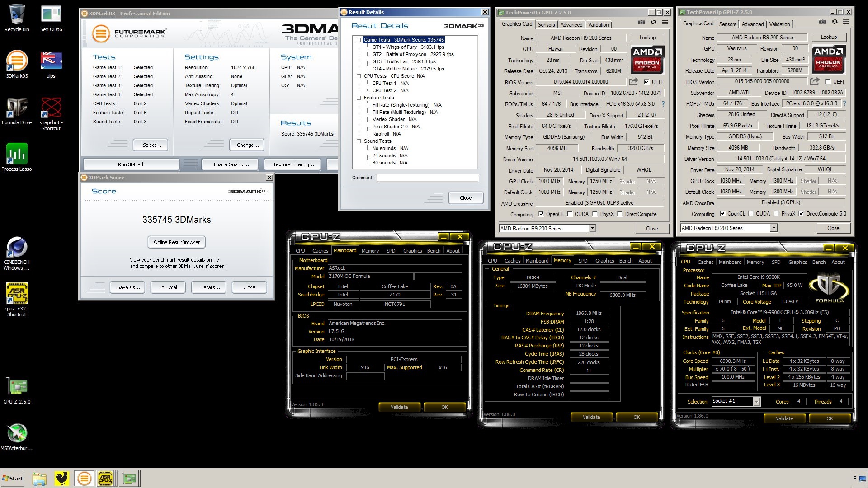Open Caches tab in CPU-Z Mainboard window
Screen dimensions: 868x488
(320, 251)
